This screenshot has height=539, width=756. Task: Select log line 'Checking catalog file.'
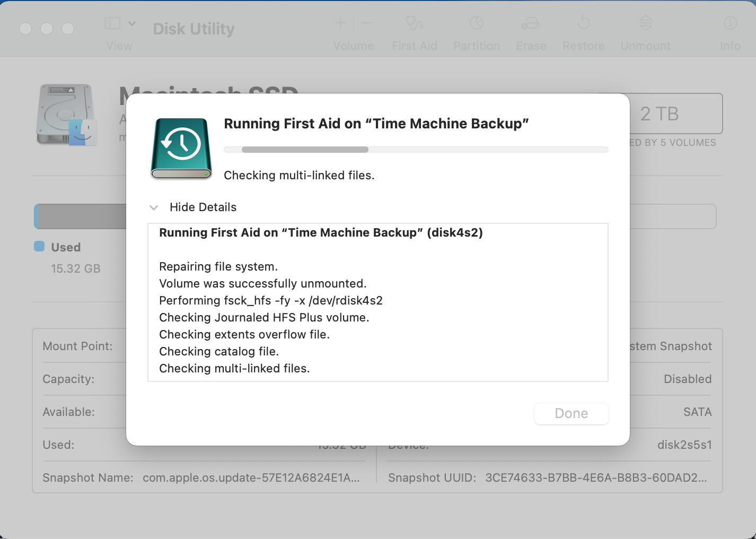point(219,352)
